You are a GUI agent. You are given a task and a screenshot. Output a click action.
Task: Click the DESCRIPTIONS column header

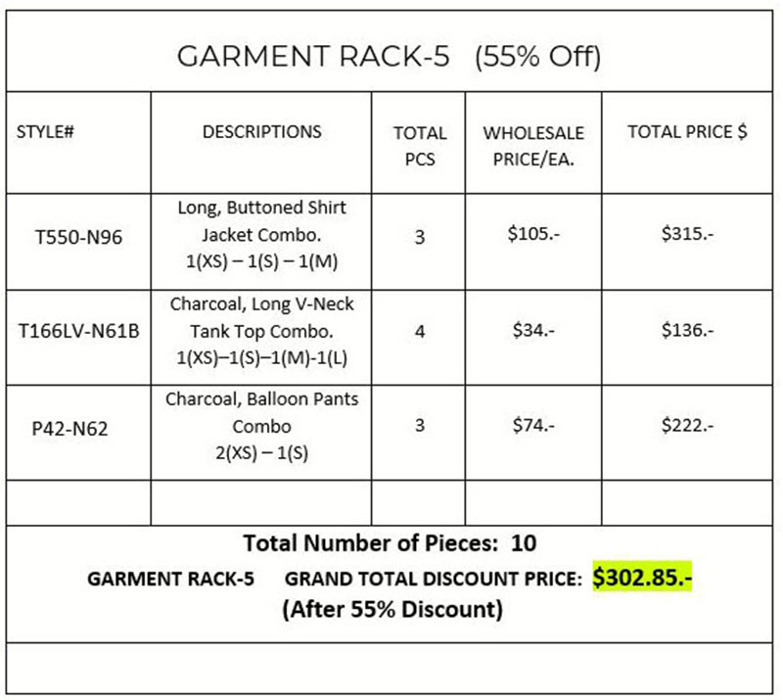[x=261, y=131]
